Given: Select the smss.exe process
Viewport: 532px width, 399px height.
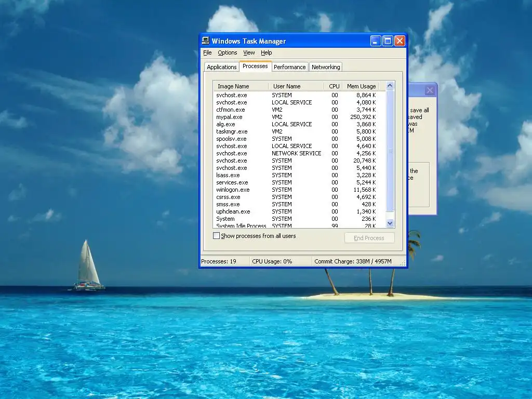Looking at the screenshot, I should (x=300, y=204).
